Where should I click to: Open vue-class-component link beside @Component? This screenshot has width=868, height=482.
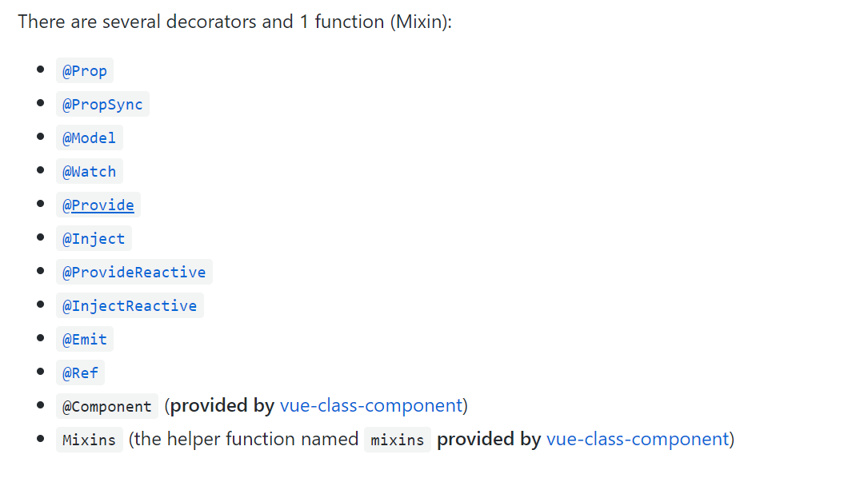click(371, 406)
